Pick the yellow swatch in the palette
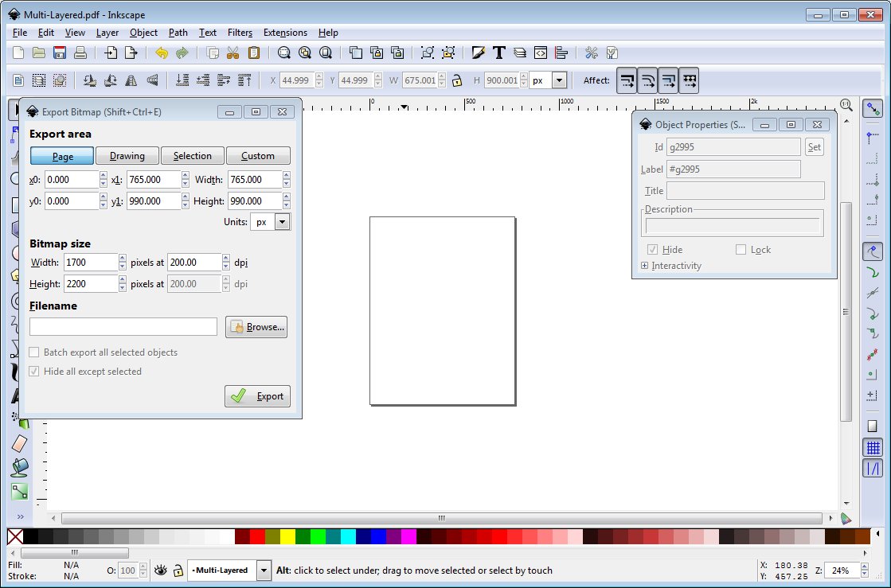This screenshot has width=891, height=588. click(287, 537)
